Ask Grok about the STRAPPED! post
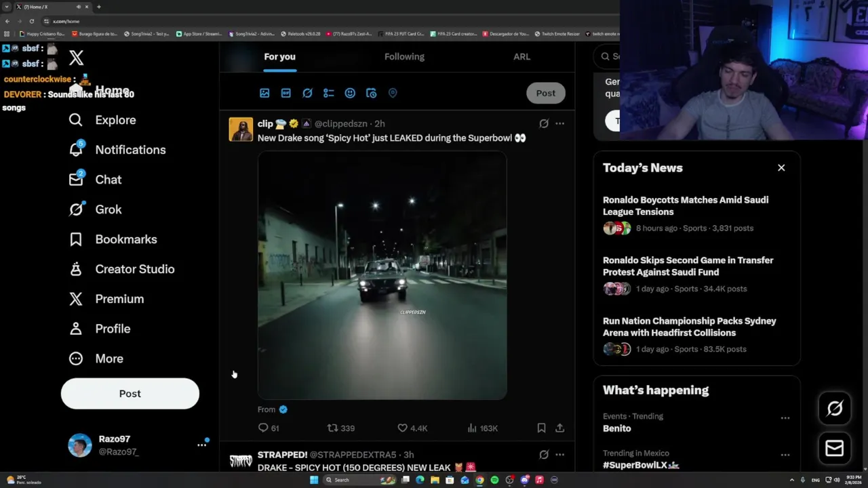This screenshot has height=488, width=868. pos(544,455)
